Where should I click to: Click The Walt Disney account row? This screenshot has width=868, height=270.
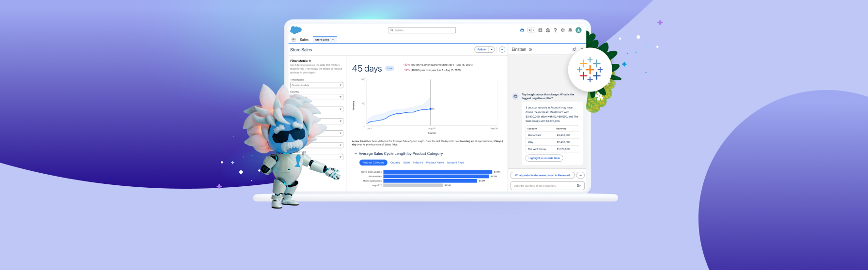pos(552,149)
